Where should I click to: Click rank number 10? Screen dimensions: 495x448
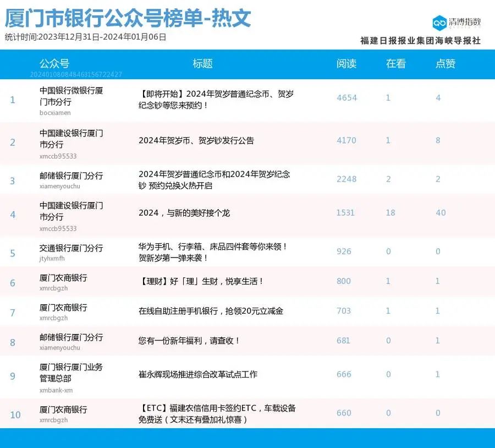pyautogui.click(x=15, y=414)
